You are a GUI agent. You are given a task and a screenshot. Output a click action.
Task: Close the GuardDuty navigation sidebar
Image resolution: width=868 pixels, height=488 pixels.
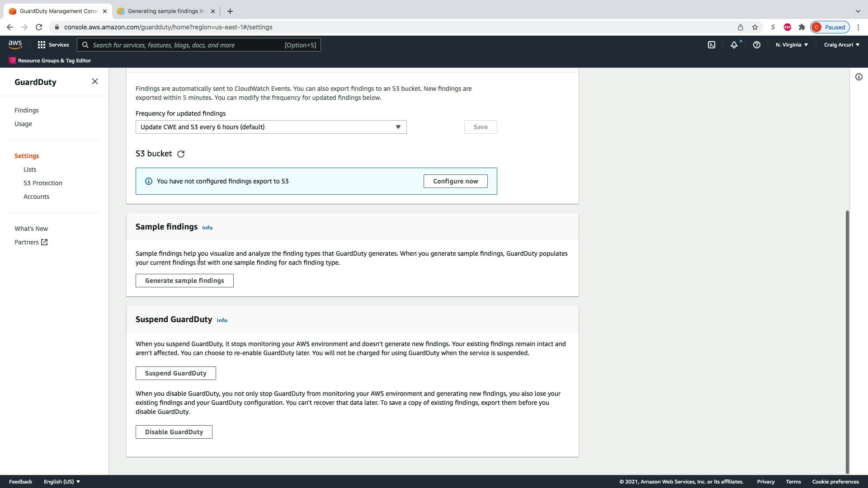click(x=94, y=81)
